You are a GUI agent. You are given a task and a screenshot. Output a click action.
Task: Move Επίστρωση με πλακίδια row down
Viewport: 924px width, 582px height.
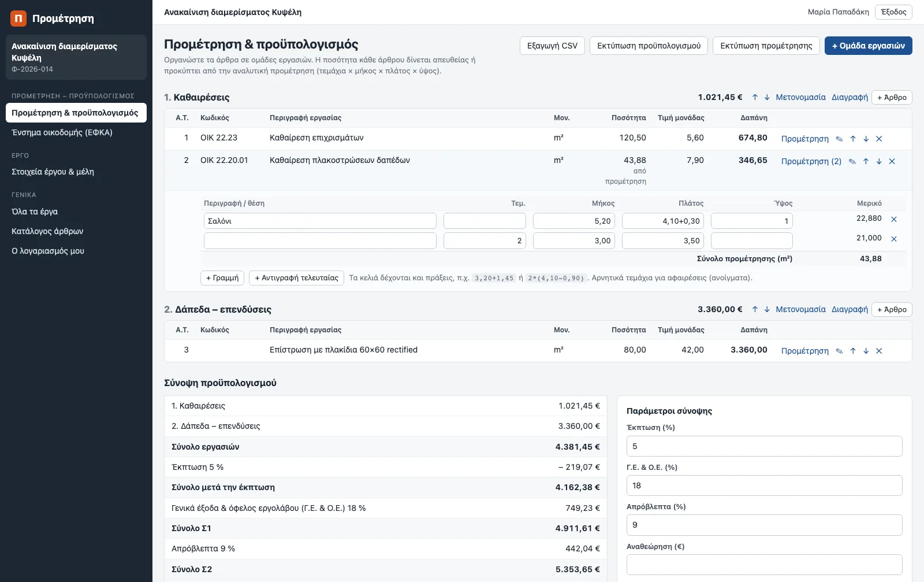(x=866, y=351)
